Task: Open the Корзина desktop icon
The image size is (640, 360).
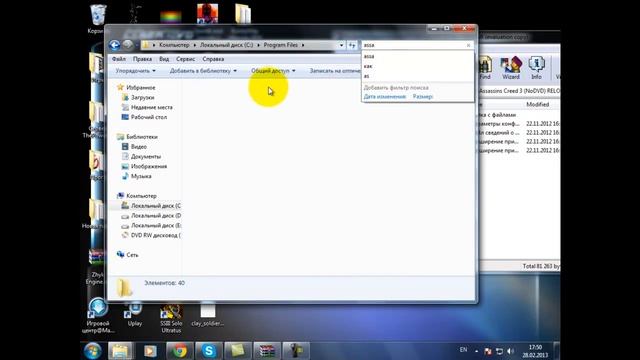Action: (x=98, y=19)
